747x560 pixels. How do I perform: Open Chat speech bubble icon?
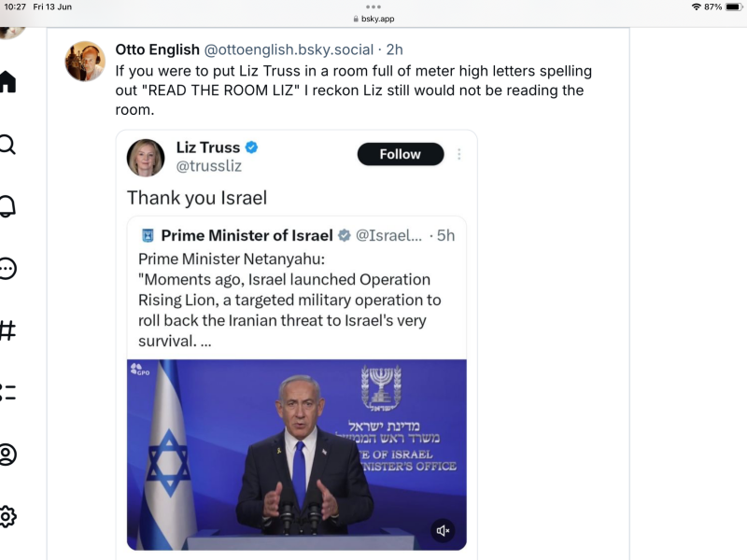click(x=7, y=269)
